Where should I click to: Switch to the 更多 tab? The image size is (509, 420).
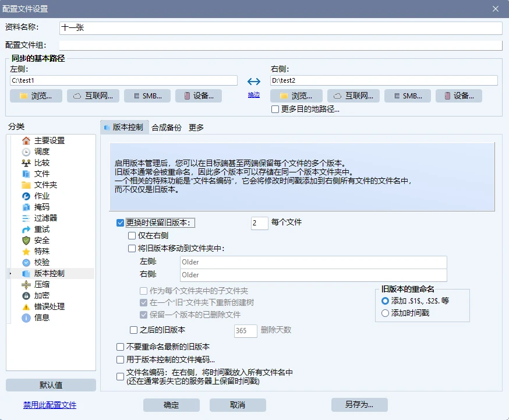point(196,128)
